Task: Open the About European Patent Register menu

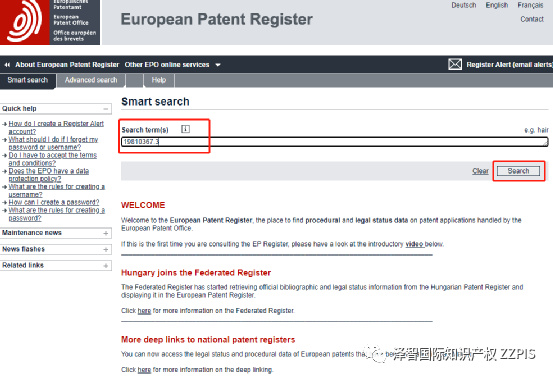Action: pos(67,65)
